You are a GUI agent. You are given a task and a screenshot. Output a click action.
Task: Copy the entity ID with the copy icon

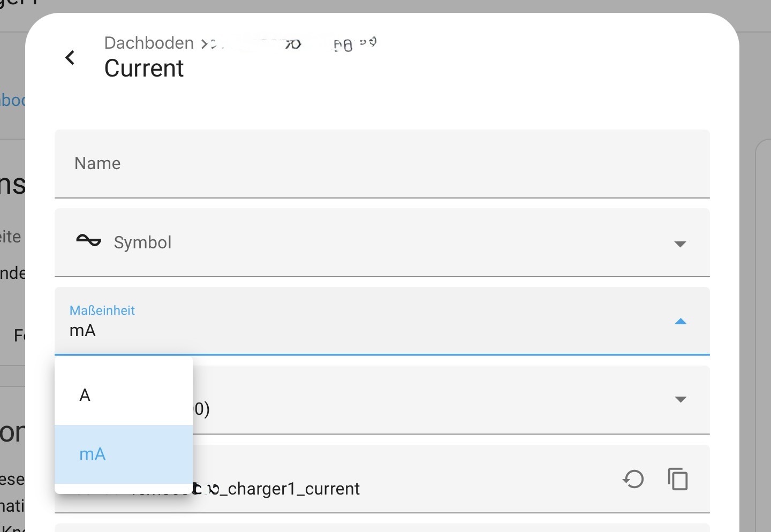(678, 479)
